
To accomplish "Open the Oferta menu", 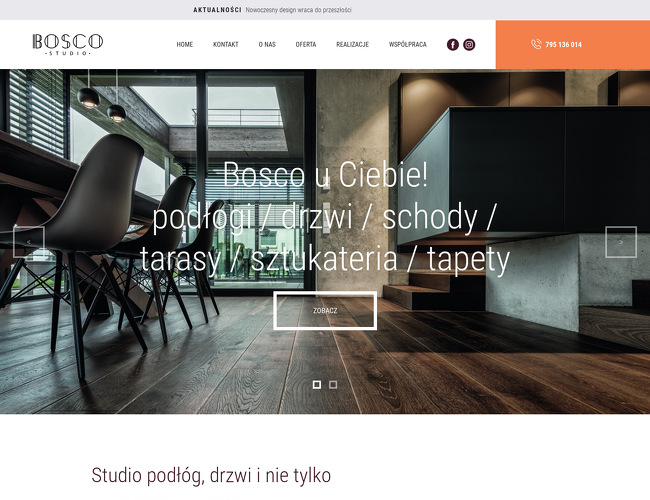I will coord(306,44).
